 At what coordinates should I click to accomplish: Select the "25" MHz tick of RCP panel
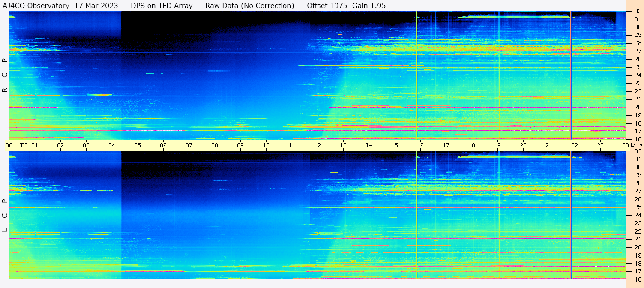pos(637,67)
